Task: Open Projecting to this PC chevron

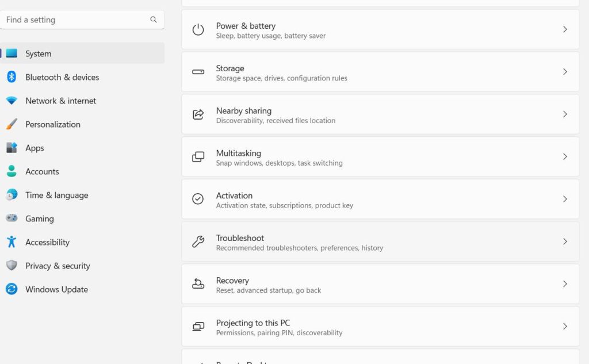Action: pos(565,327)
